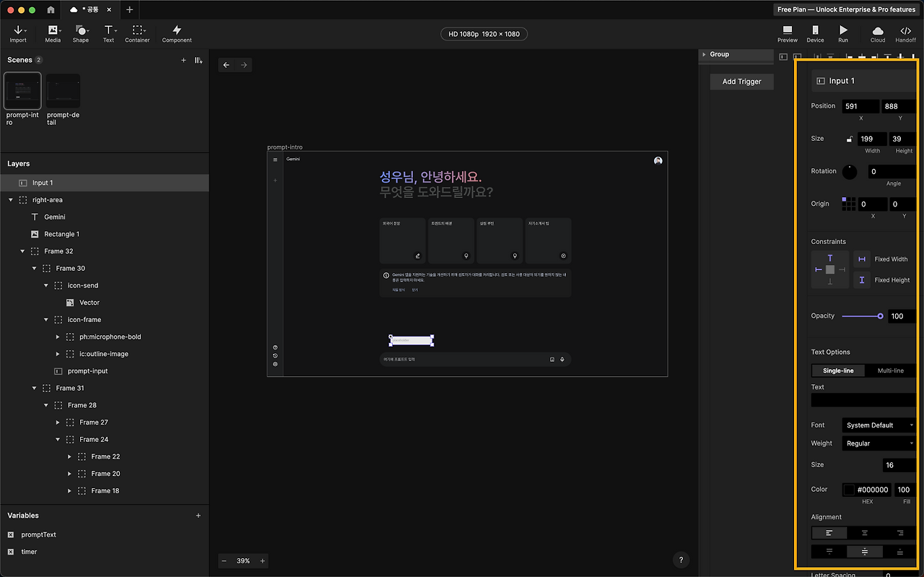Open the HD 1080p device size selector
924x577 pixels.
484,34
